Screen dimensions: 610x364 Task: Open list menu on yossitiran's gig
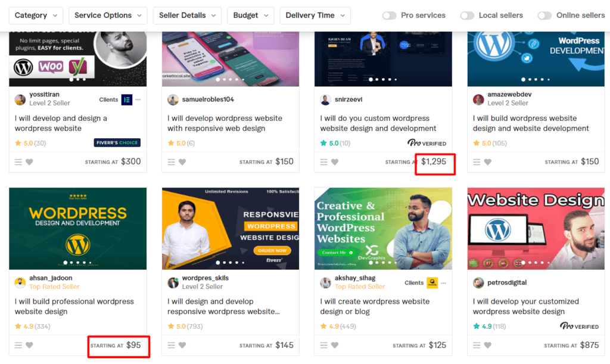(18, 162)
